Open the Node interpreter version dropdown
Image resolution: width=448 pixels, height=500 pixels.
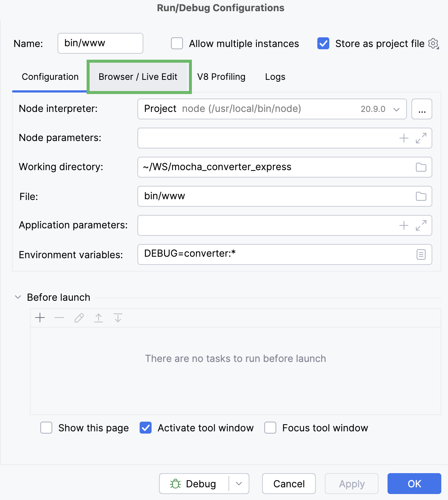[x=396, y=109]
